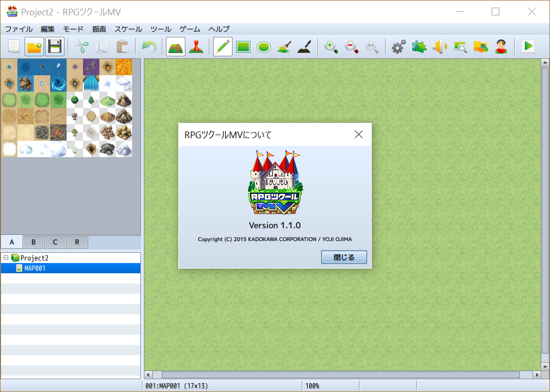This screenshot has width=550, height=392.
Task: Select the Pencil drawing tool
Action: click(223, 47)
